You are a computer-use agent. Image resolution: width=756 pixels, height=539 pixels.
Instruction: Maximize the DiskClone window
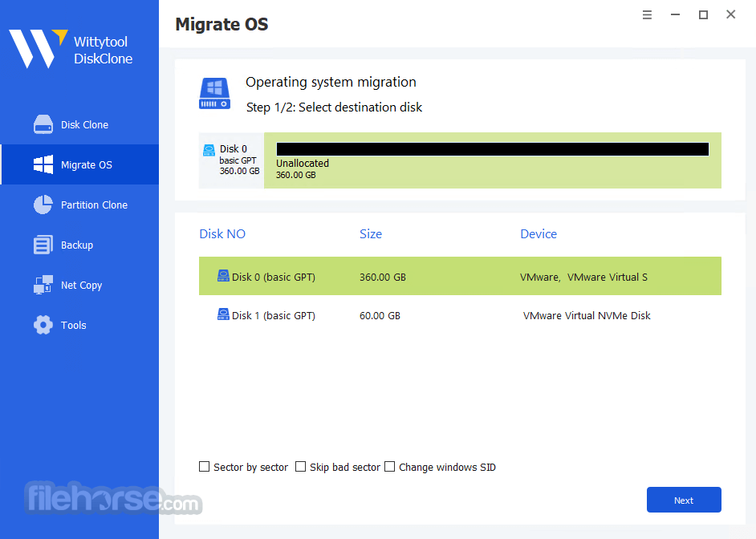(703, 15)
